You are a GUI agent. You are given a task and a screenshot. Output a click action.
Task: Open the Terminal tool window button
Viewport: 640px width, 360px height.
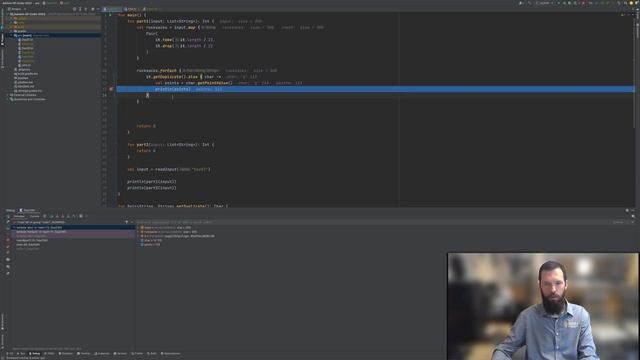point(83,353)
